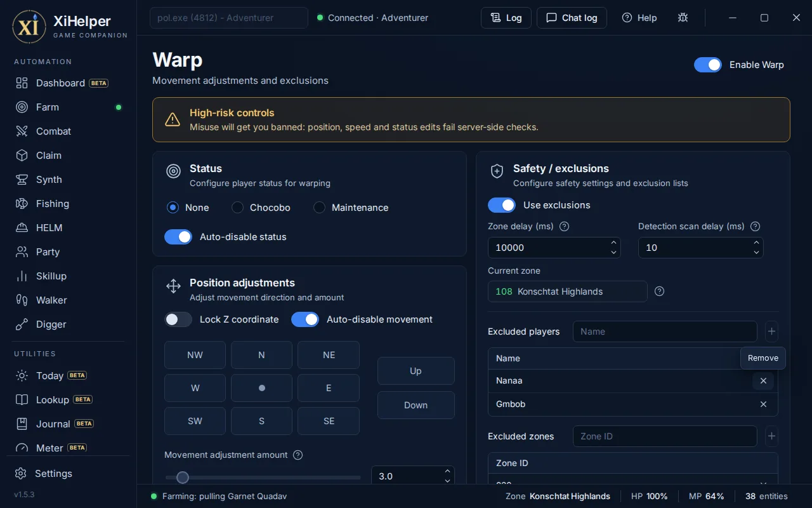
Task: Click the excluded players Name input field
Action: tap(665, 331)
